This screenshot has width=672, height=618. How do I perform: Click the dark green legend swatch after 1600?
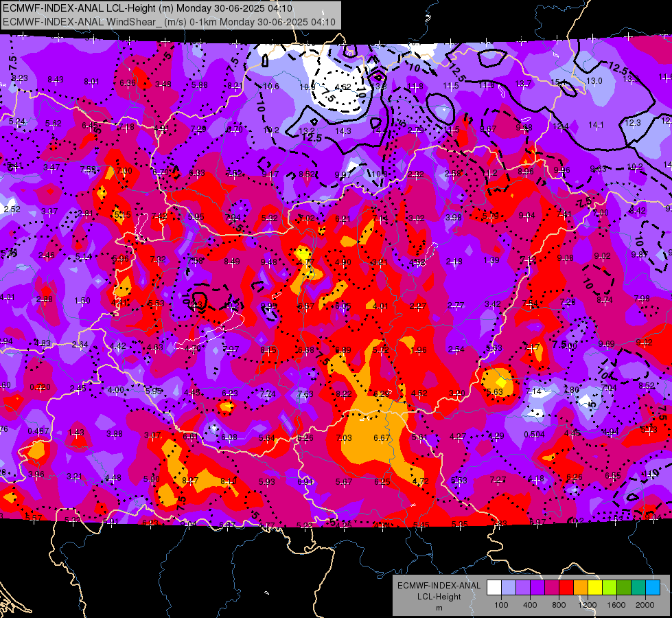tap(624, 588)
